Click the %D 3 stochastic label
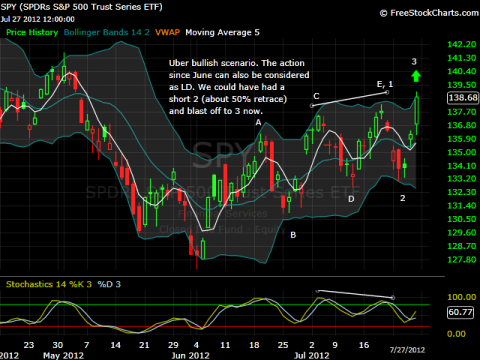This screenshot has width=480, height=360. 109,284
